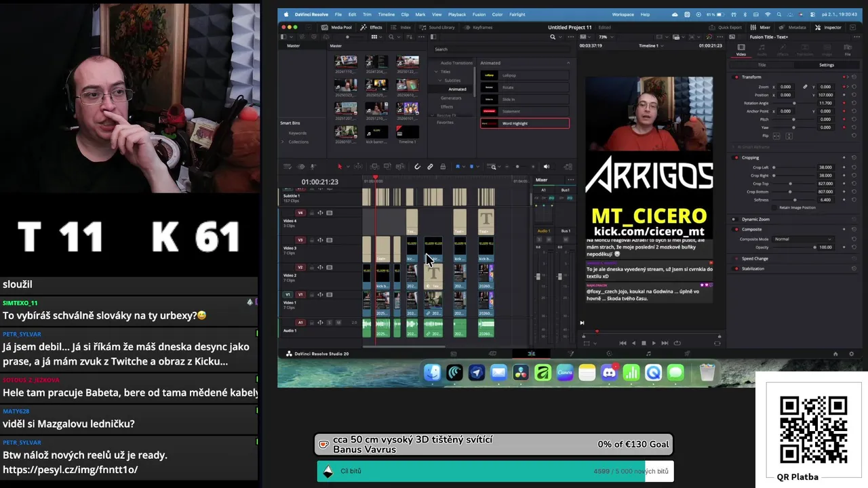Open the Timeline menu

point(387,14)
